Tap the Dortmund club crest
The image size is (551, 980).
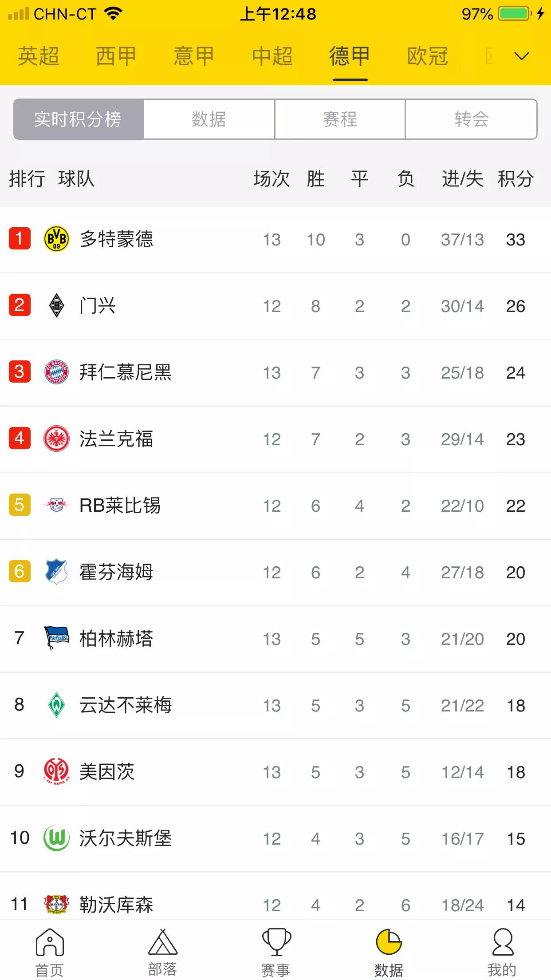[57, 239]
